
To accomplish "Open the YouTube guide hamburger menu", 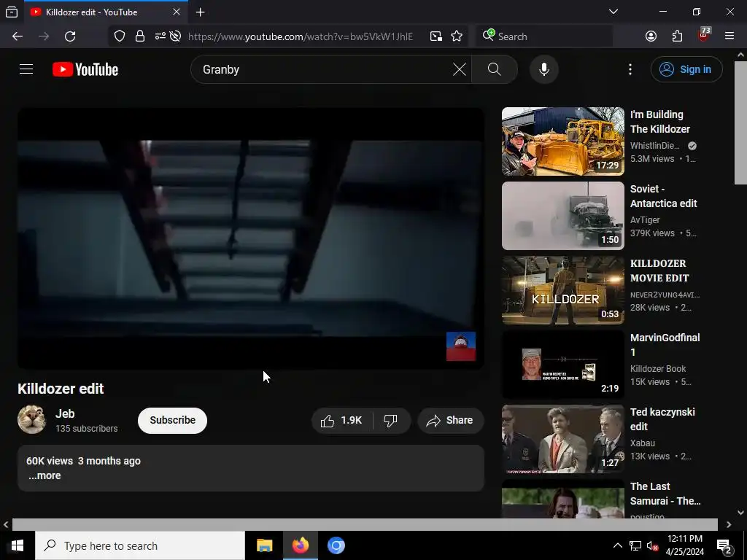I will click(x=26, y=69).
